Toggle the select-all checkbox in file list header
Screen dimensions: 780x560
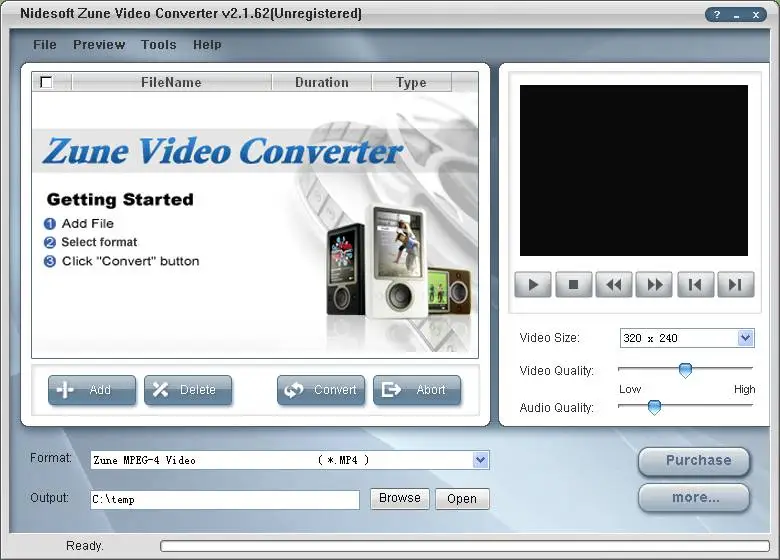coord(46,82)
